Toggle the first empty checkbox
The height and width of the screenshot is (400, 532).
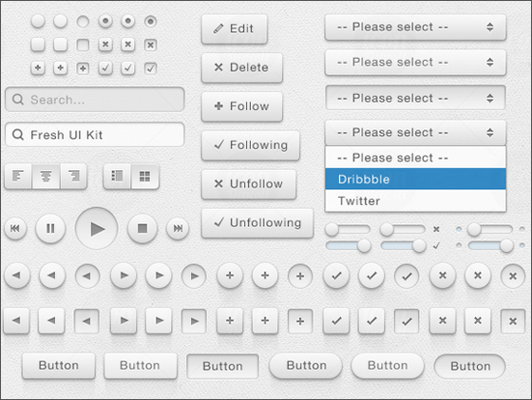[x=38, y=45]
